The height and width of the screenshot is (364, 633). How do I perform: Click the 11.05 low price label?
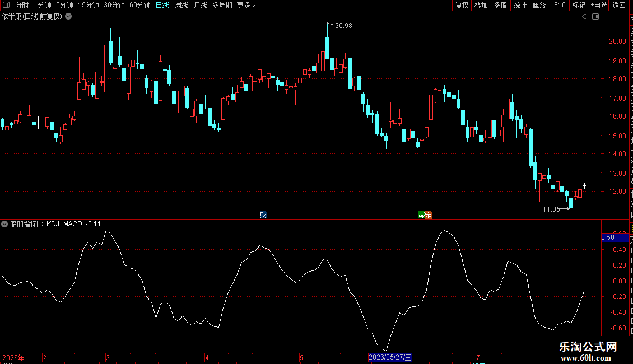click(x=551, y=209)
